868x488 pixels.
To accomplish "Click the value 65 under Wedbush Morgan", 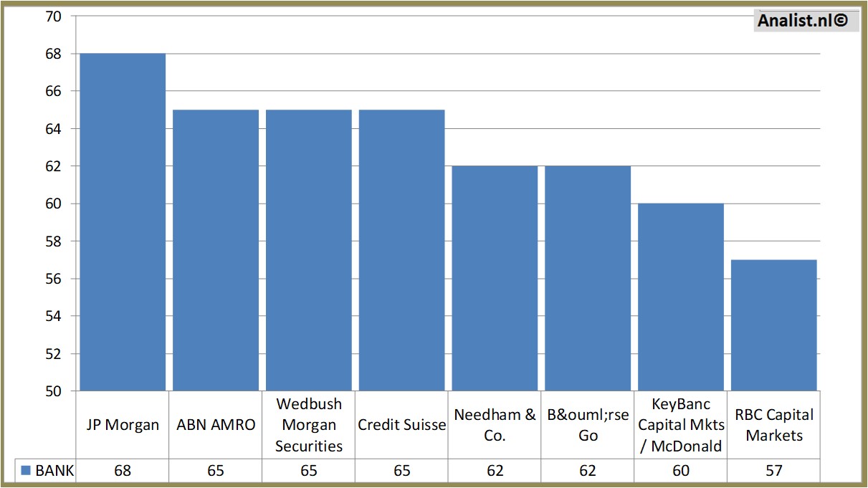I will coord(309,471).
